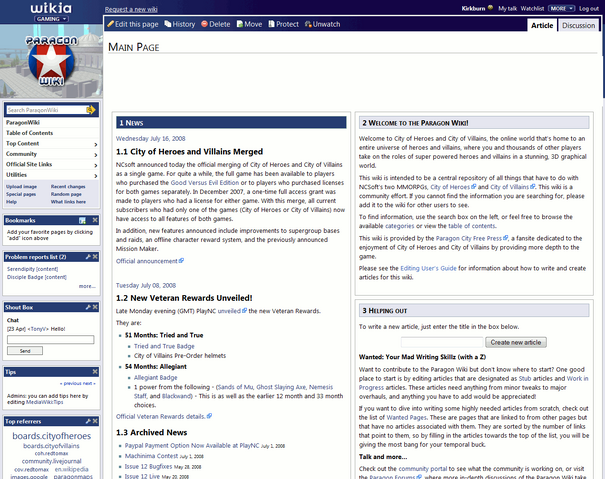Close the Bookmarks widget
This screenshot has width=605, height=479.
coord(95,220)
